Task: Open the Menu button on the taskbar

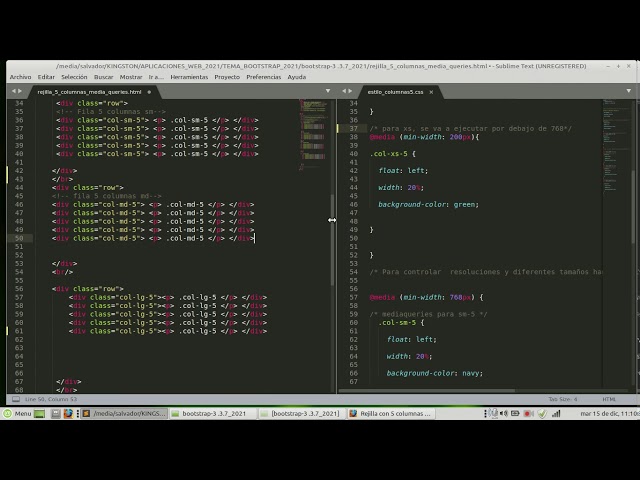Action: (x=18, y=413)
